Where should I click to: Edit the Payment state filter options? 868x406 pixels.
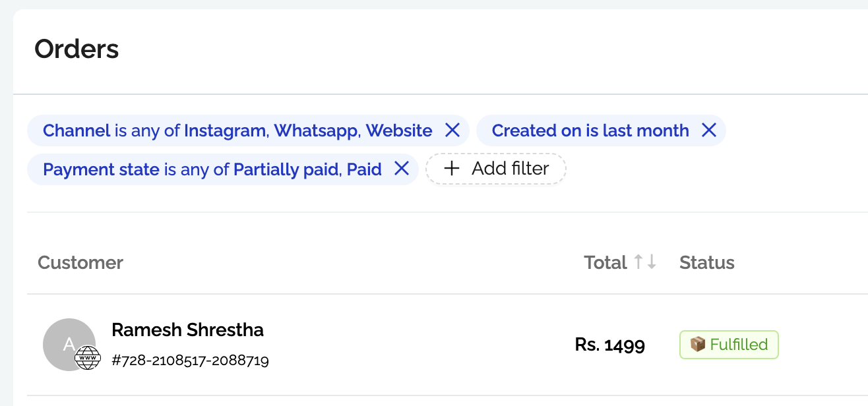coord(212,169)
